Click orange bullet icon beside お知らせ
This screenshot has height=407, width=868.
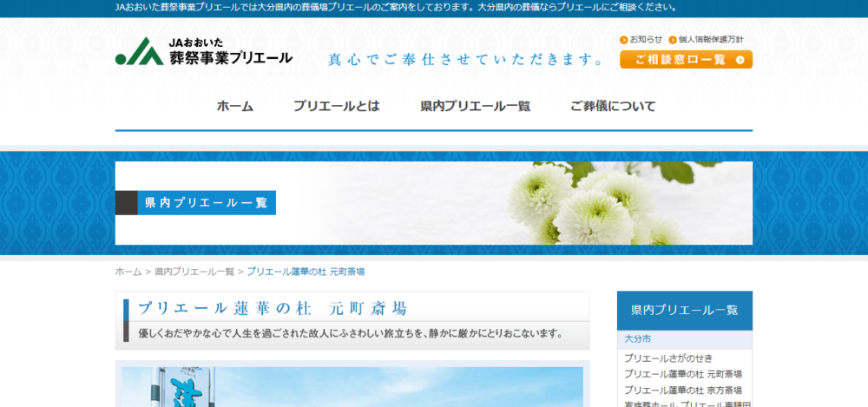624,40
